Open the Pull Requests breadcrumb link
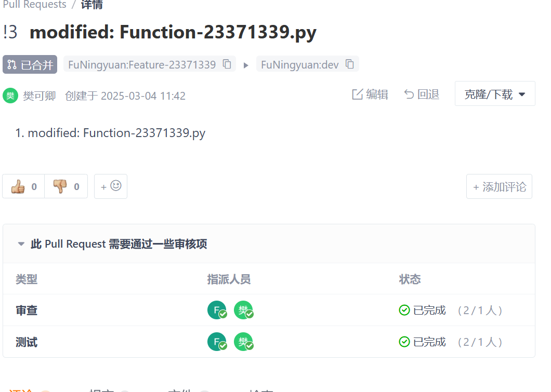 tap(34, 5)
